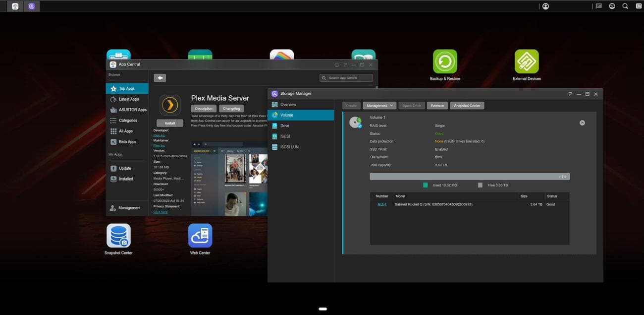Open Snapshot Center from Storage Manager toolbar
This screenshot has height=315, width=644.
(467, 105)
